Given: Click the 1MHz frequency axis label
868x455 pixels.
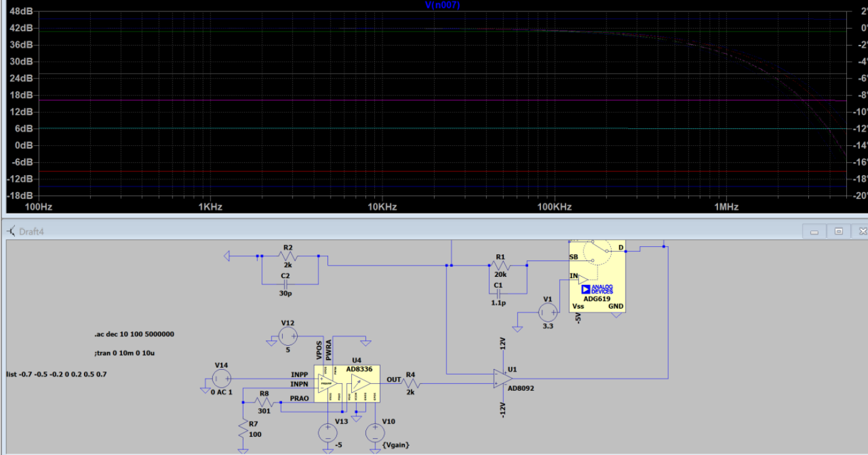Looking at the screenshot, I should pyautogui.click(x=726, y=207).
